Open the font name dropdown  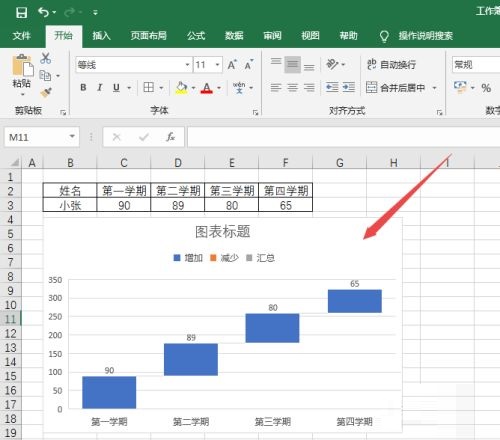click(187, 65)
